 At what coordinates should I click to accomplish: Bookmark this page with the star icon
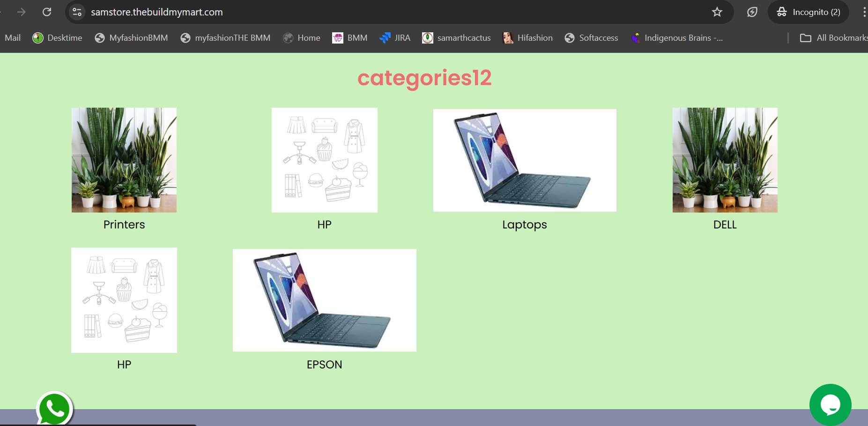717,12
